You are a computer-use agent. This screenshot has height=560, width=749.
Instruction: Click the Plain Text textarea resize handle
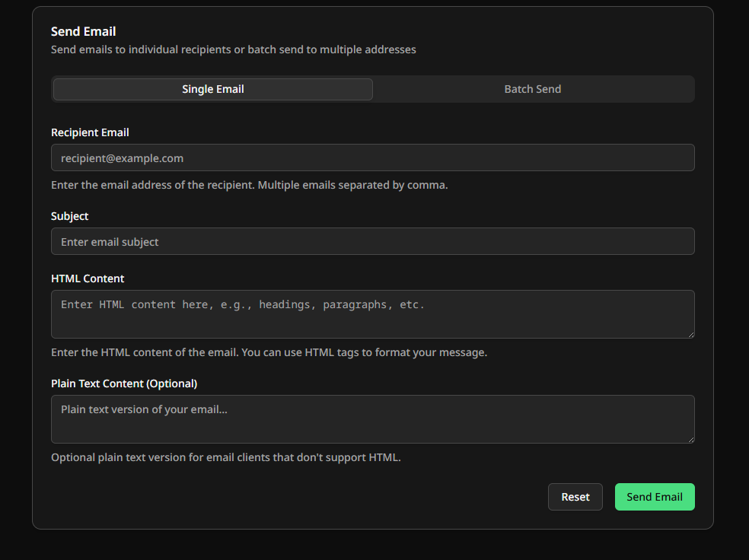click(x=690, y=439)
